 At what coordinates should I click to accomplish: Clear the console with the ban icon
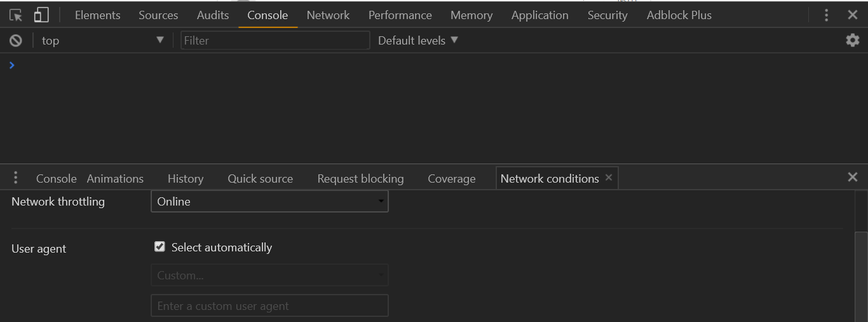tap(16, 41)
